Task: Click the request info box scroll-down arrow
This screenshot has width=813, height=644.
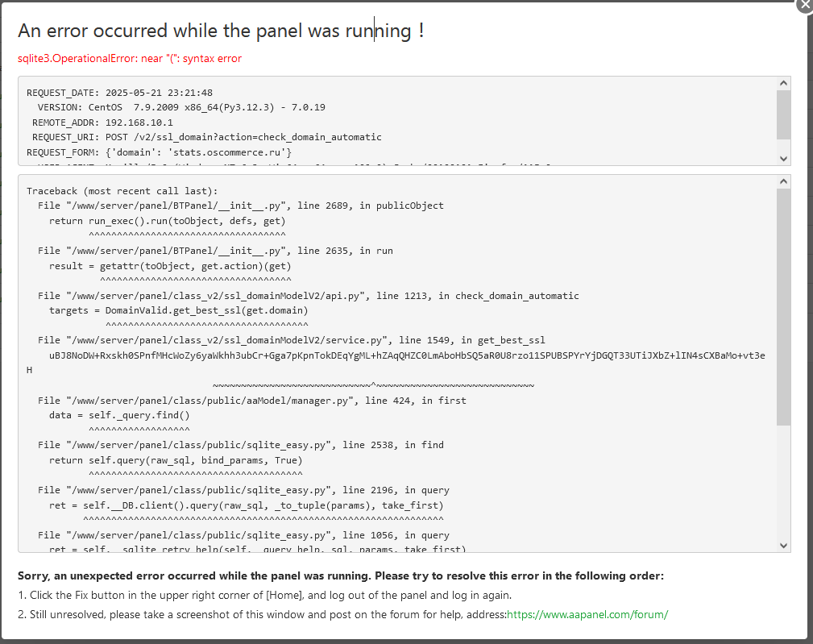Action: point(783,158)
